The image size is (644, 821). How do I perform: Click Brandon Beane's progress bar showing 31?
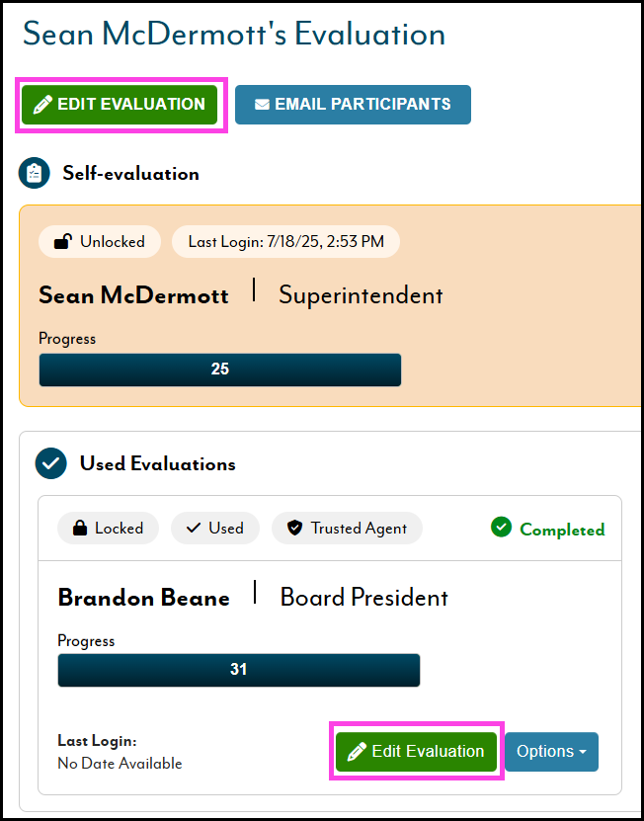[238, 670]
